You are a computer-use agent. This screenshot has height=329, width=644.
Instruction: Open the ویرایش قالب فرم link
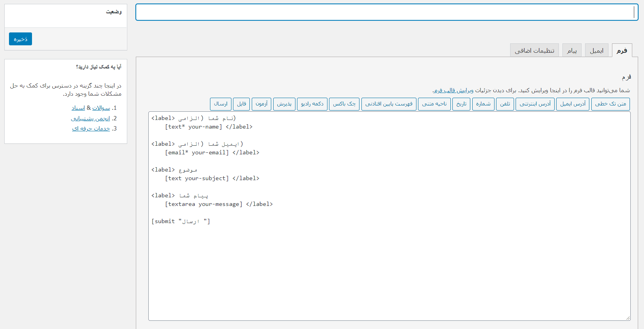(x=454, y=90)
